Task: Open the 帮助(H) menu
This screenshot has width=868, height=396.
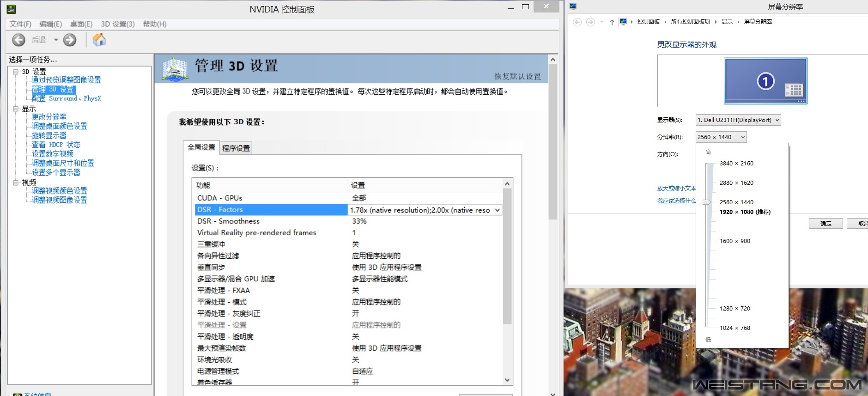Action: (155, 24)
